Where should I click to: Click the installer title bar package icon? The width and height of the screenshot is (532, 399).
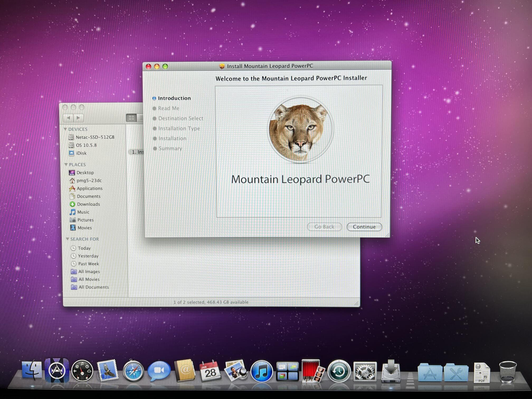(x=222, y=66)
